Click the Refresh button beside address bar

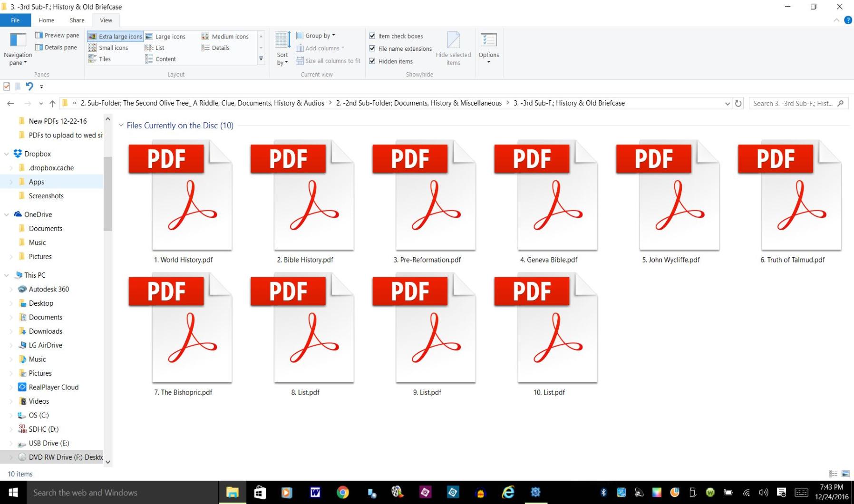pos(738,104)
